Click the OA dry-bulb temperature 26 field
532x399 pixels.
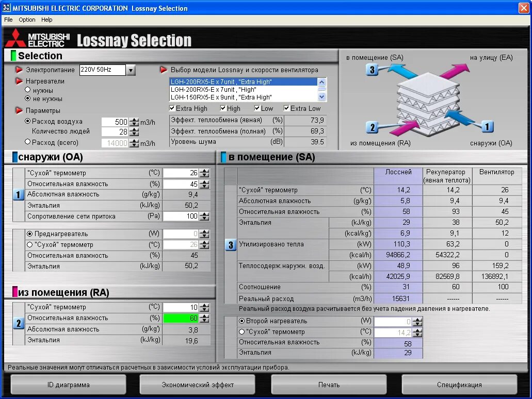pyautogui.click(x=181, y=173)
